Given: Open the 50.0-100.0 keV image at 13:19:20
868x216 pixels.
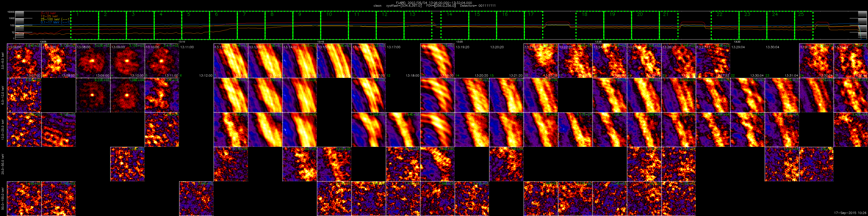Looking at the screenshot, I should (472, 199).
